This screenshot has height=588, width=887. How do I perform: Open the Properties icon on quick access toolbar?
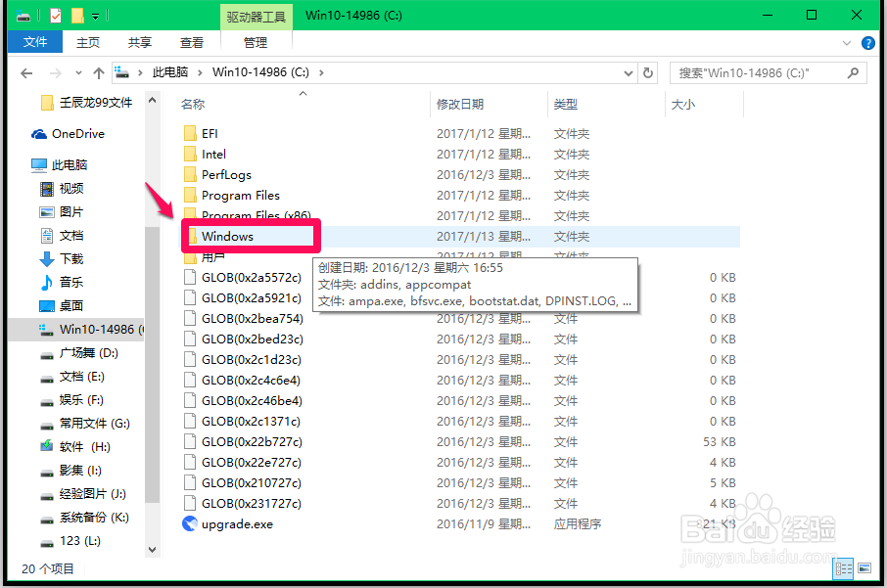(x=55, y=15)
